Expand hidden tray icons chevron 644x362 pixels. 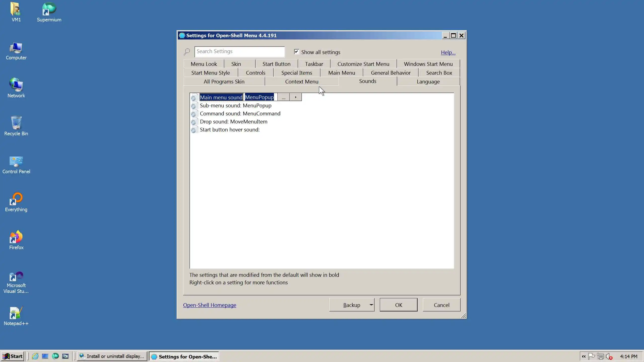[584, 356]
